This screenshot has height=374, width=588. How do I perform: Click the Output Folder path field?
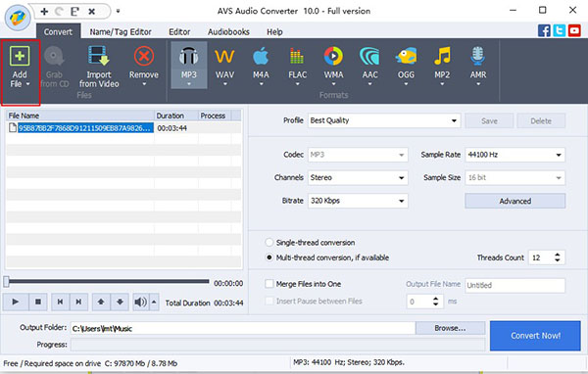[x=243, y=328]
